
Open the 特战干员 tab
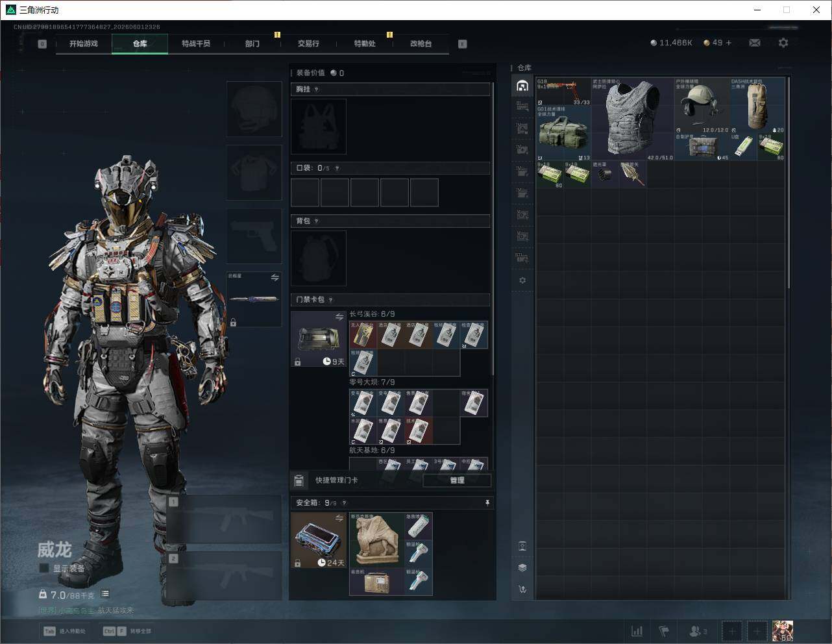click(196, 43)
